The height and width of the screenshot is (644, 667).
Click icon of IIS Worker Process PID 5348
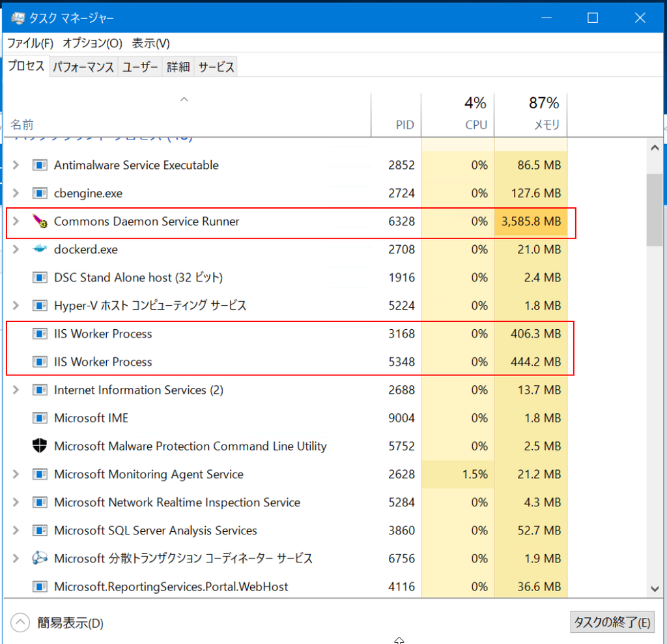[40, 361]
